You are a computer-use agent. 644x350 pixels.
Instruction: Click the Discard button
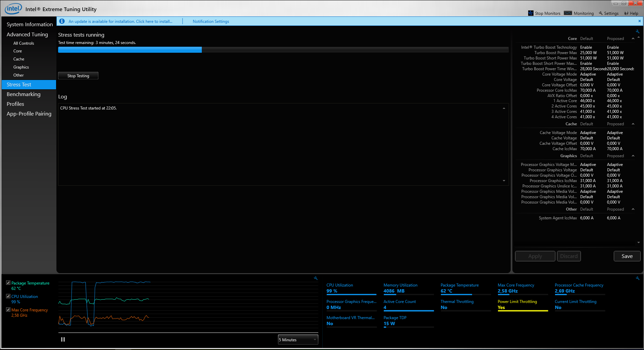(569, 256)
